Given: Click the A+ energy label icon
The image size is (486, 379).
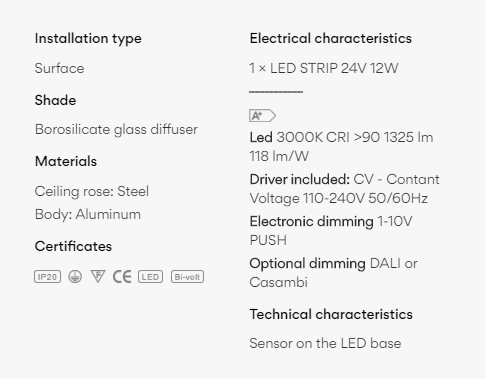Looking at the screenshot, I should 262,116.
